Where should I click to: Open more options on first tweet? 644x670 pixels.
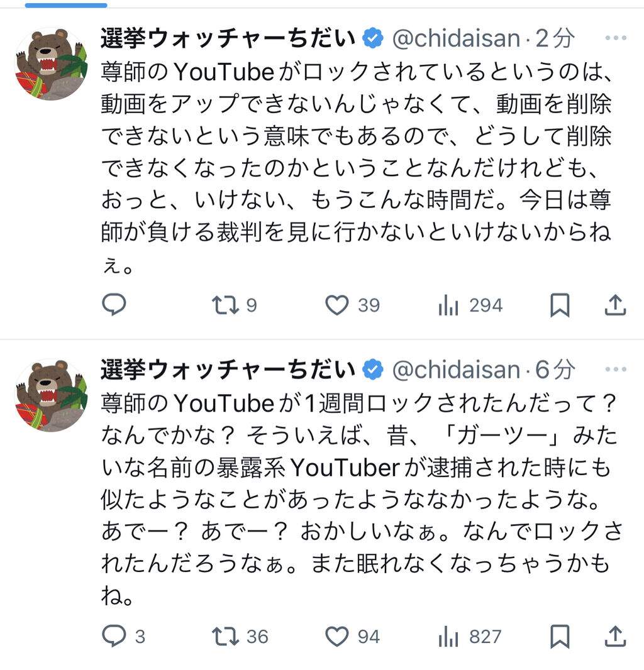[x=616, y=38]
